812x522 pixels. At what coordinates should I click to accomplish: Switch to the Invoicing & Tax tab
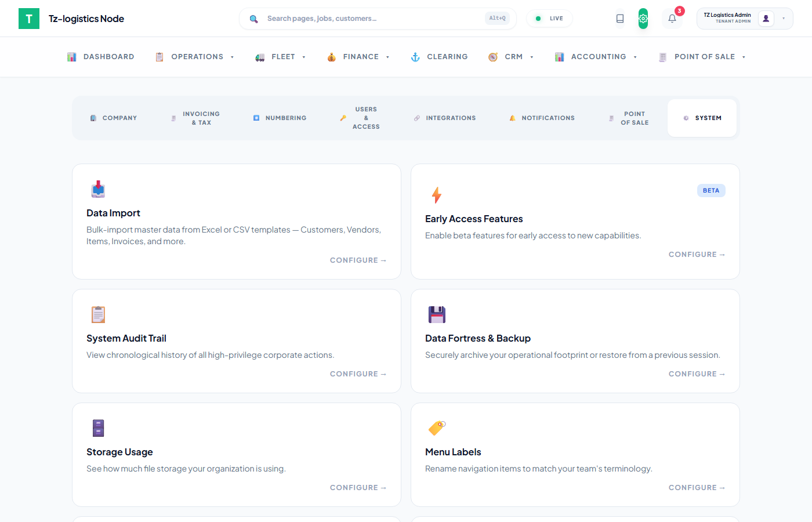tap(195, 118)
